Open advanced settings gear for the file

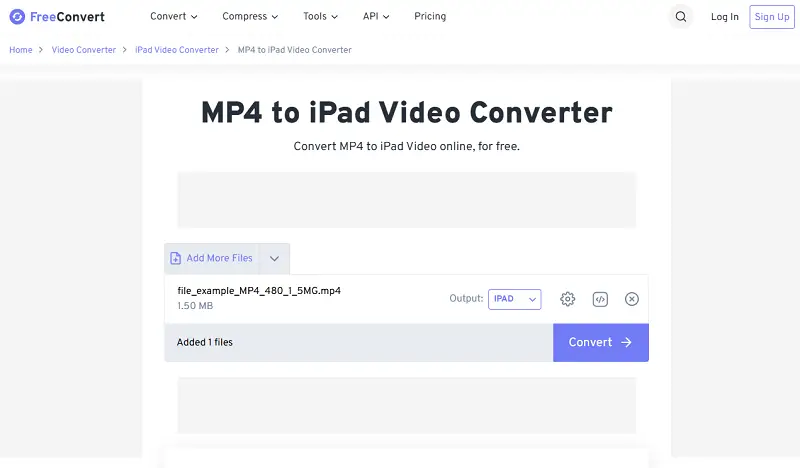click(x=567, y=299)
